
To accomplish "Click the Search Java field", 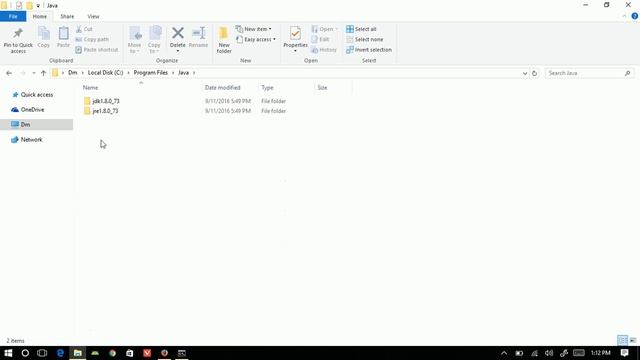I will (x=589, y=73).
